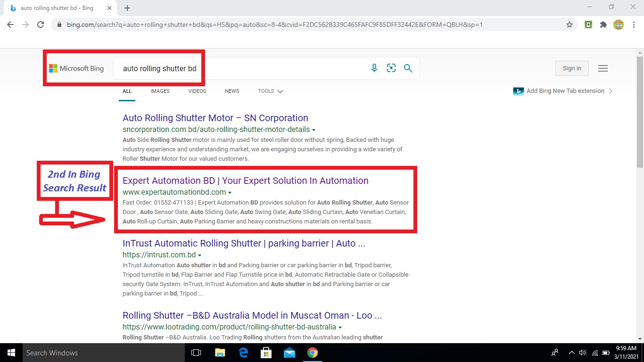
Task: Click the lootrading.com product URL
Action: pos(229,327)
